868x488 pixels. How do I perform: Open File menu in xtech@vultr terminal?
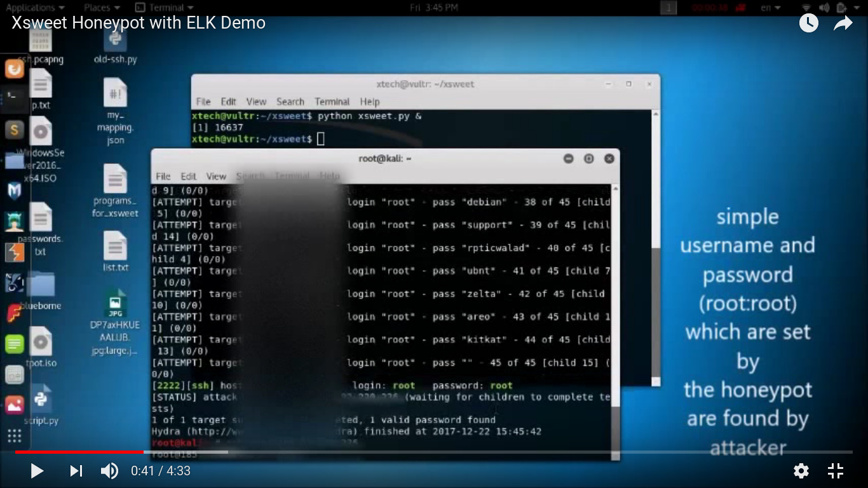(203, 102)
